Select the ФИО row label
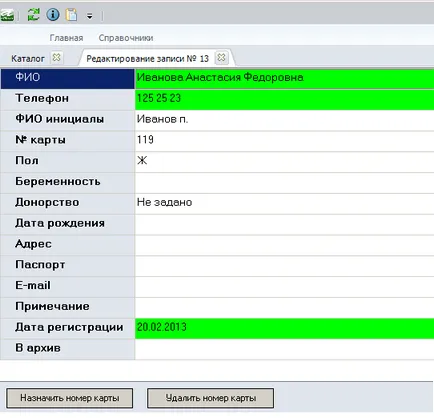 [x=67, y=79]
